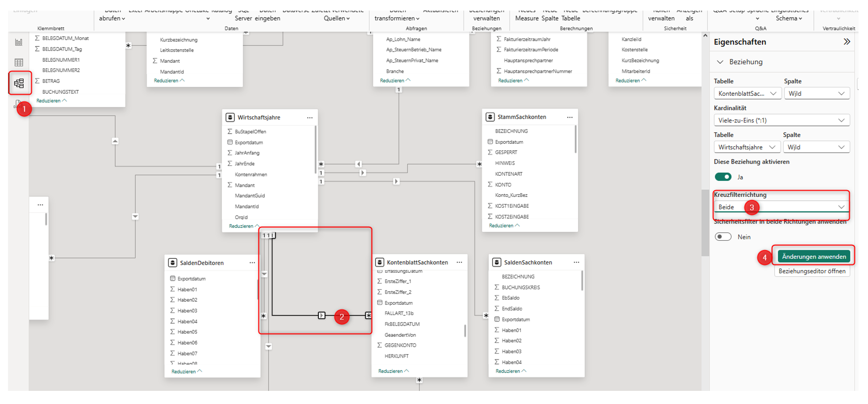Screen dimensions: 868x404
Task: Click Beziehungseditor öffnen button
Action: pos(812,271)
